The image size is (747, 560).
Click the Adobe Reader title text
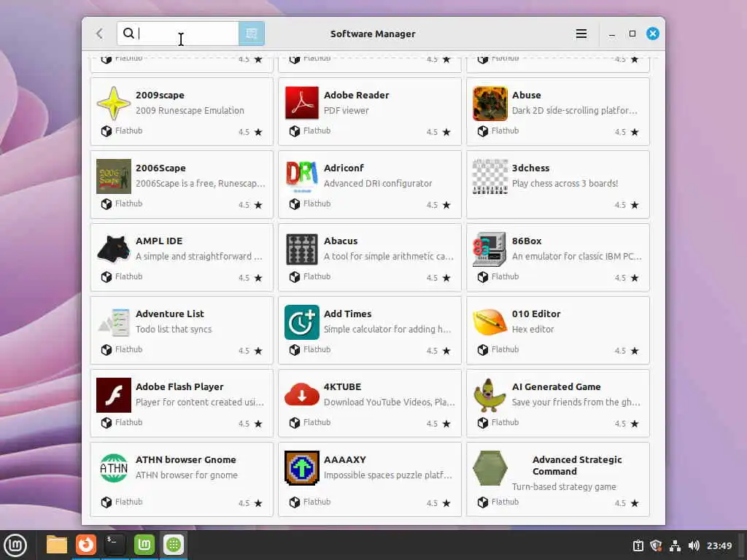tap(356, 96)
